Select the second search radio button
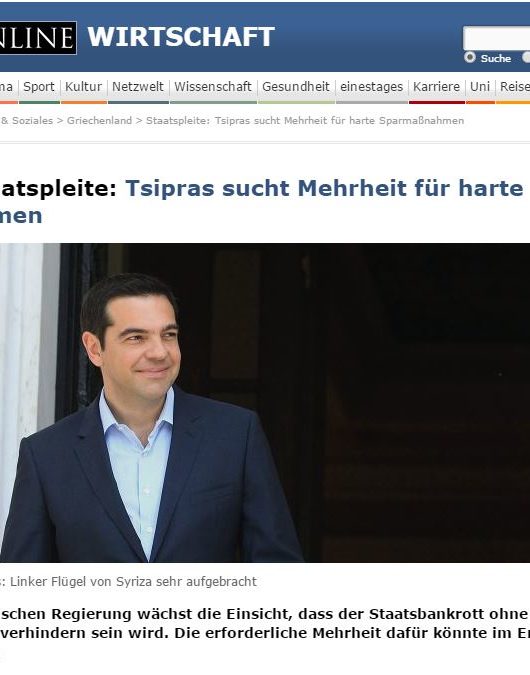This screenshot has height=675, width=530. (526, 57)
